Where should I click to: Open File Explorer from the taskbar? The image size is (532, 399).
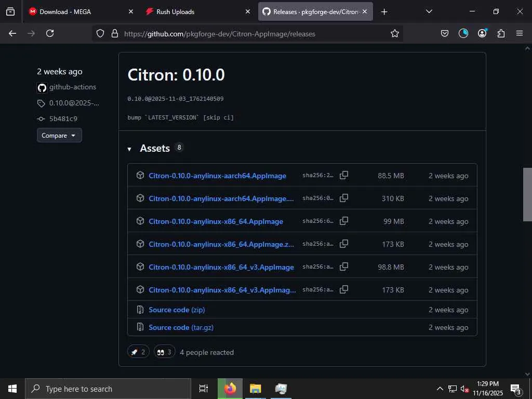pyautogui.click(x=256, y=389)
